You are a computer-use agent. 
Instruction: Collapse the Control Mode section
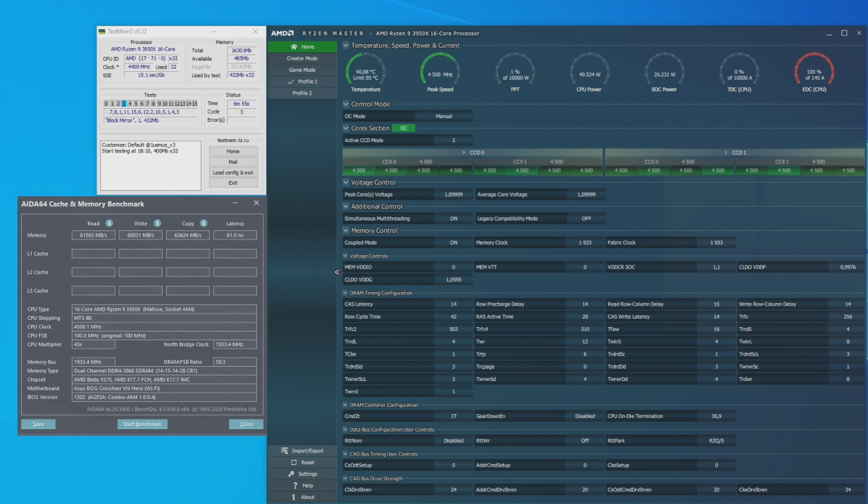click(346, 104)
